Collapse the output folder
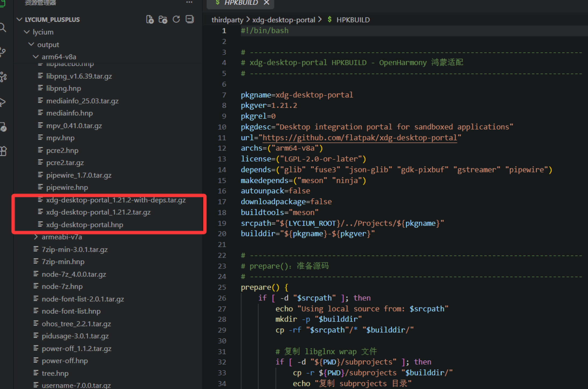This screenshot has height=389, width=588. pyautogui.click(x=31, y=44)
